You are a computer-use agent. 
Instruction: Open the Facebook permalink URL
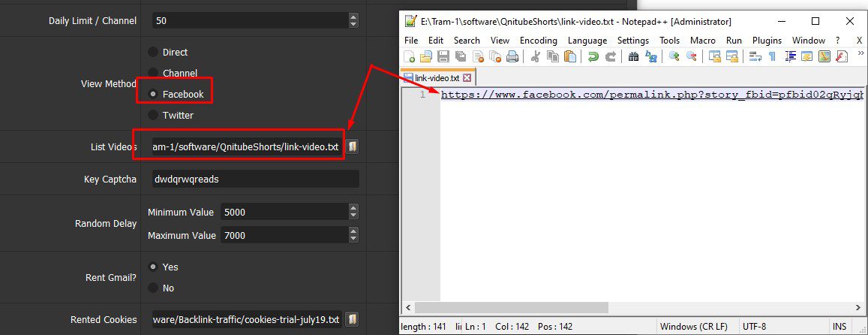[x=652, y=95]
